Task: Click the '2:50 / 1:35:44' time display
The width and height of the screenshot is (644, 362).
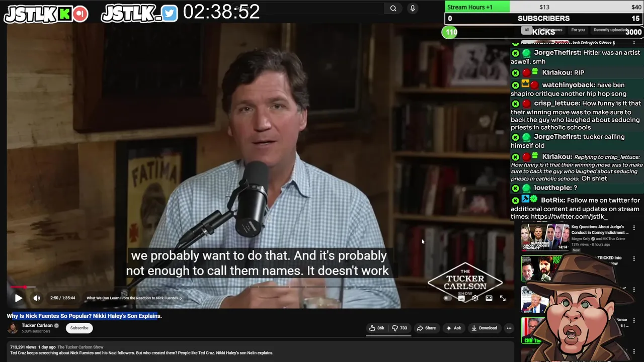Action: pyautogui.click(x=62, y=298)
